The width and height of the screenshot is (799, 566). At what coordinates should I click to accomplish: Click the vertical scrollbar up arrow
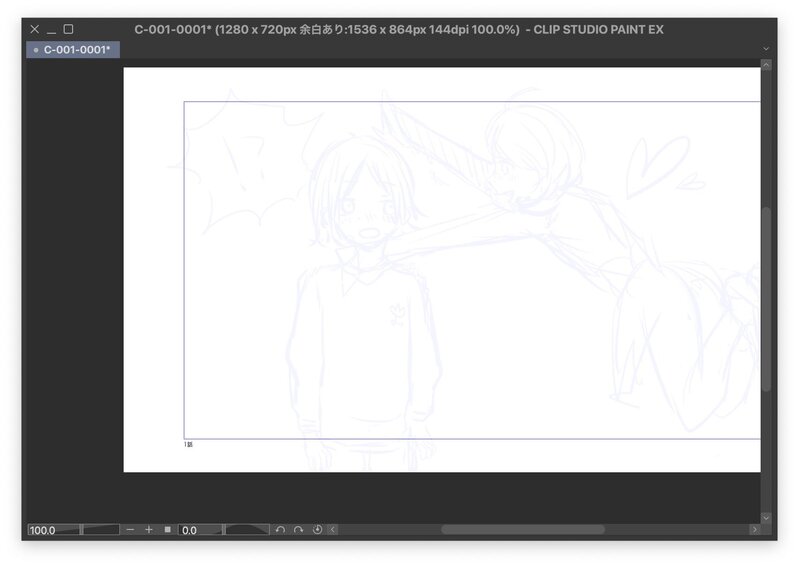coord(766,65)
